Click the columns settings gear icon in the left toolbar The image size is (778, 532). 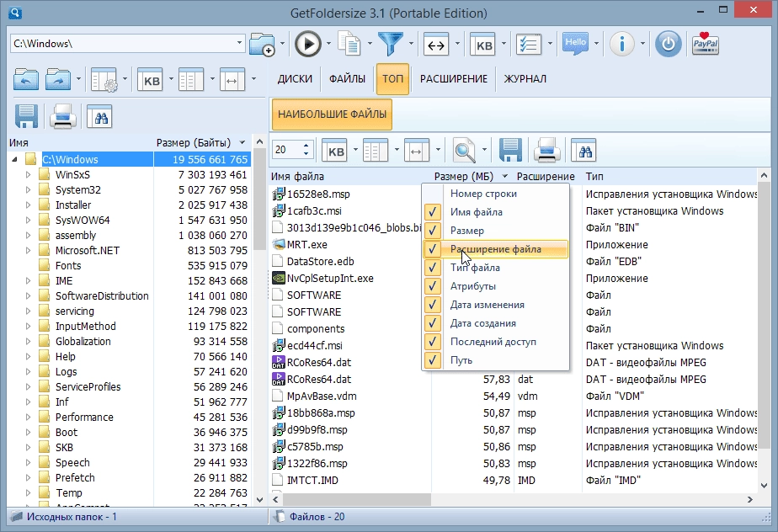(104, 79)
